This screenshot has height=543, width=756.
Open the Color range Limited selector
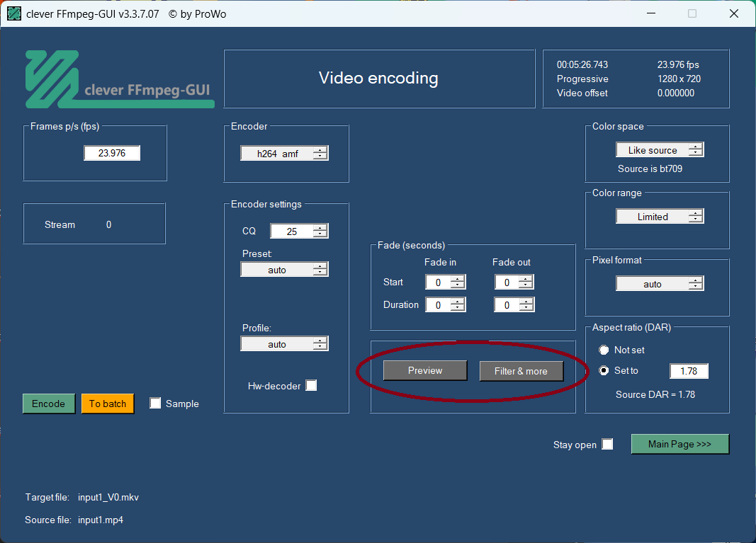coord(660,217)
